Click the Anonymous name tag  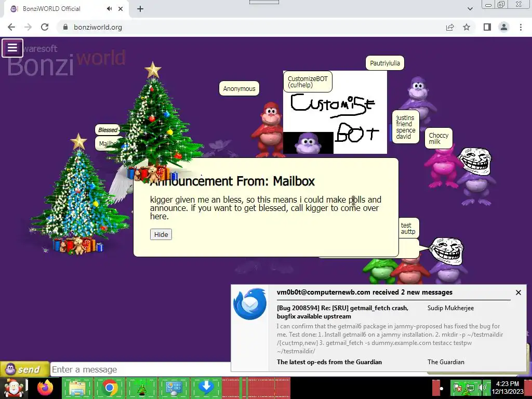[239, 88]
